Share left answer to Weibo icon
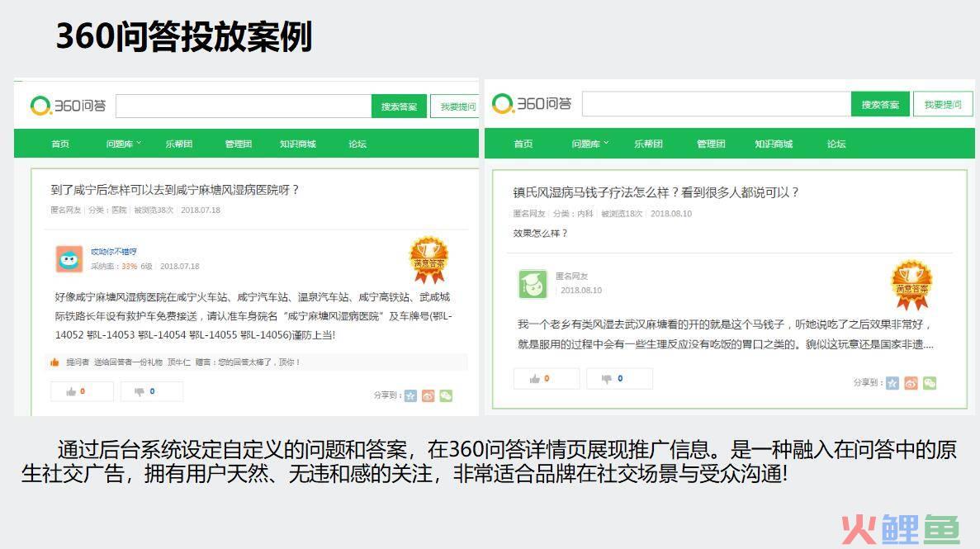Screen dimensions: 980x549 428,395
